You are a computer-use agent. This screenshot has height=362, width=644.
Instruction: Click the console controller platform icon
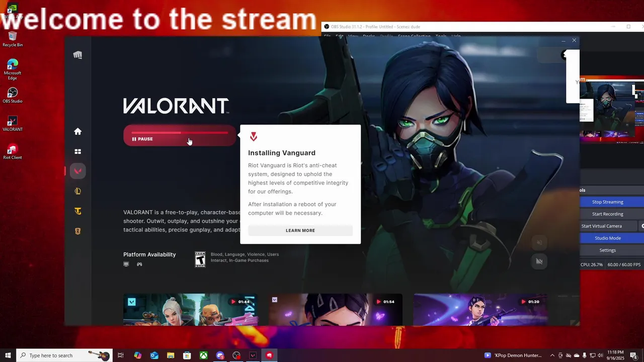pos(139,264)
